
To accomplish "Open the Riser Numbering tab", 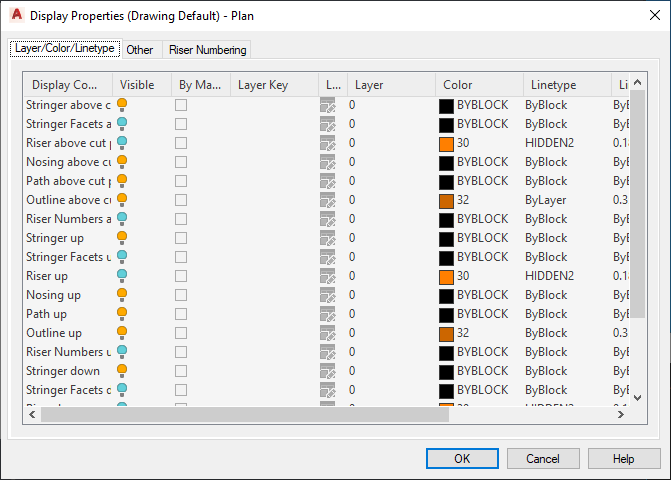I will [206, 50].
